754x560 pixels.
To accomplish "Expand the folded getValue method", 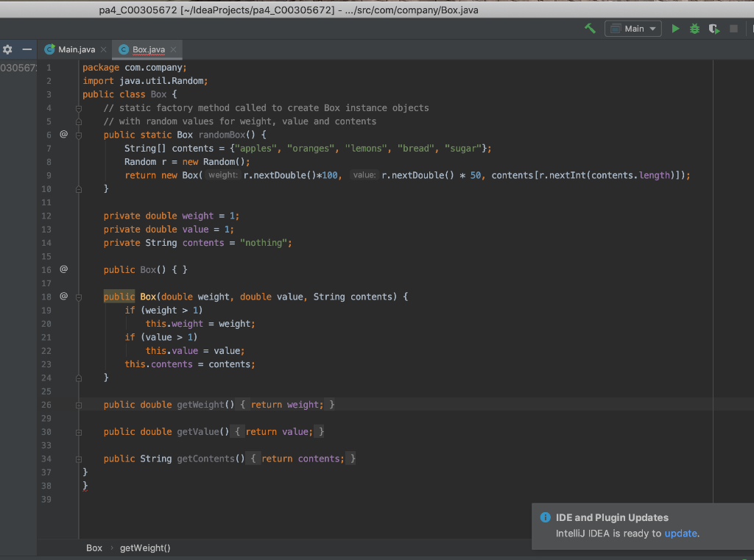I will 78,433.
